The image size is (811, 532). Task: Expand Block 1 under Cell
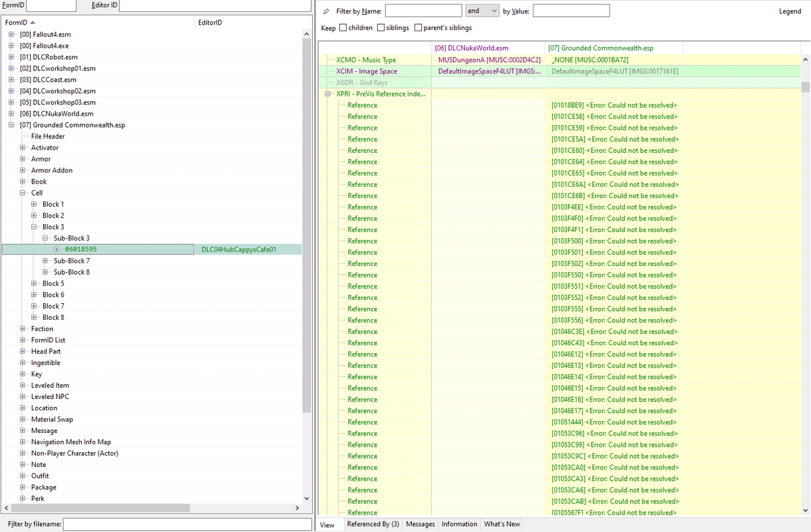(x=34, y=204)
